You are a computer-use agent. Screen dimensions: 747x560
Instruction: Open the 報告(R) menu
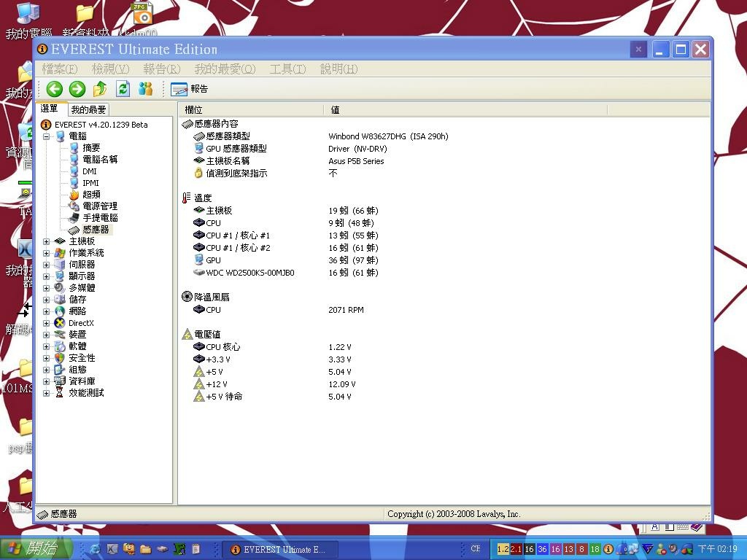[161, 69]
